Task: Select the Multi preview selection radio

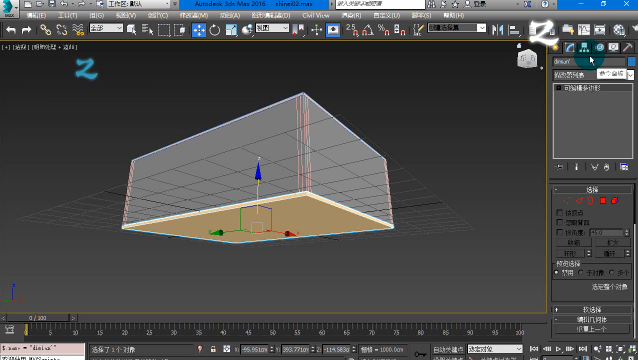Action: click(612, 273)
